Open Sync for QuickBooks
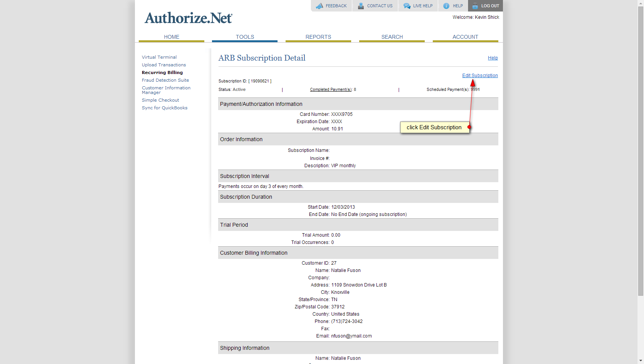This screenshot has width=644, height=364. tap(164, 108)
